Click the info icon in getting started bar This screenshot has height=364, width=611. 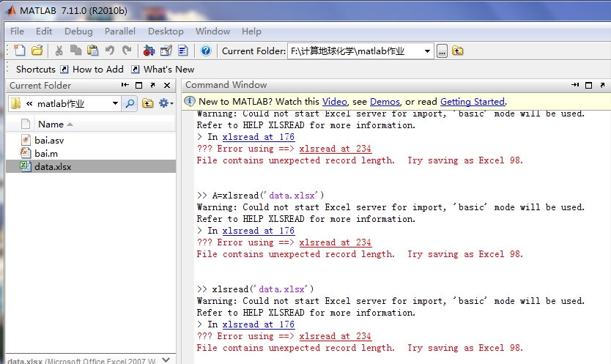pyautogui.click(x=189, y=101)
